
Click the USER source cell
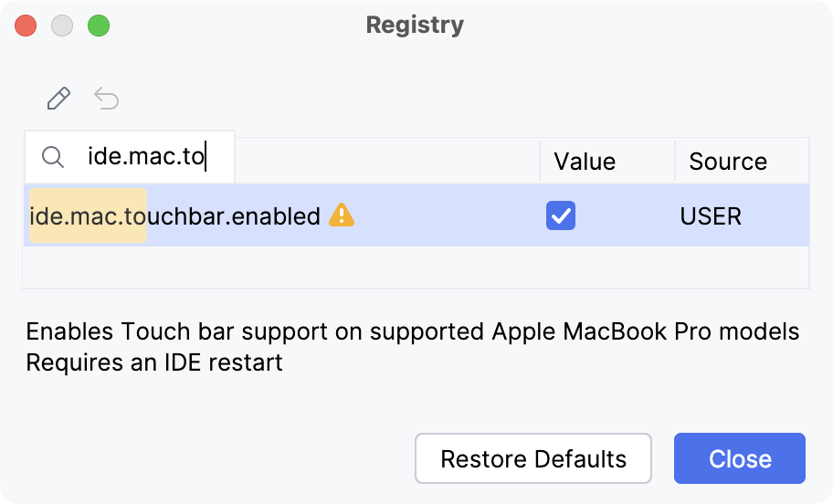coord(711,216)
